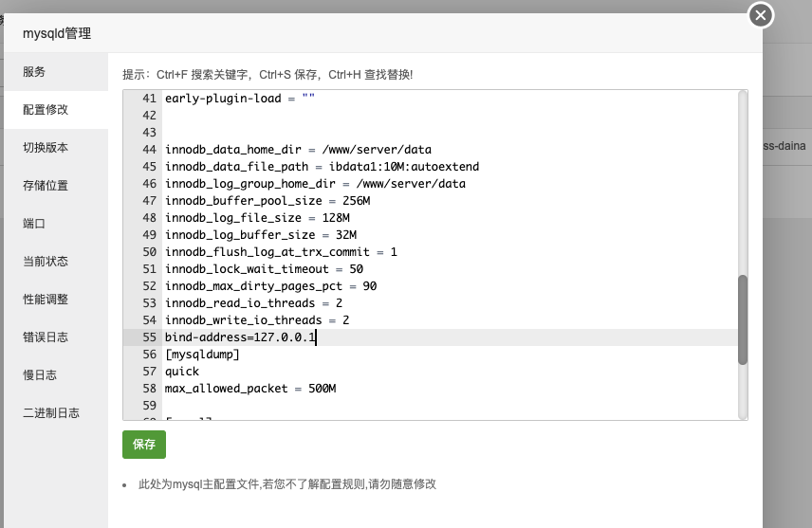Close the mysqld管理 dialog with X button
The image size is (812, 528).
pos(761,15)
